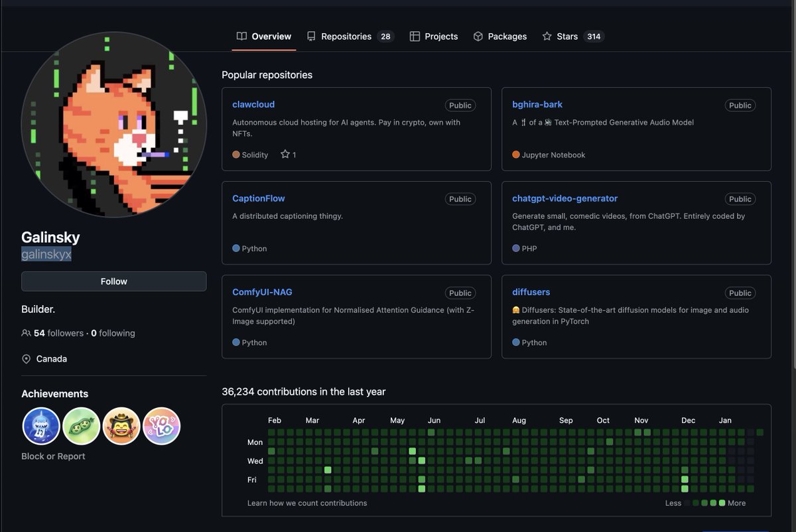Screen dimensions: 796x532
Task: Switch to the Repositories tab
Action: tap(350, 36)
